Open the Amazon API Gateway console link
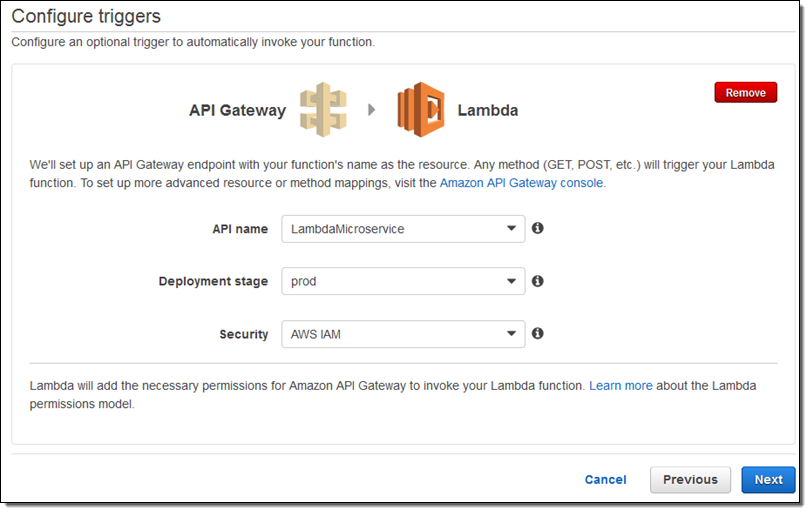 [521, 183]
